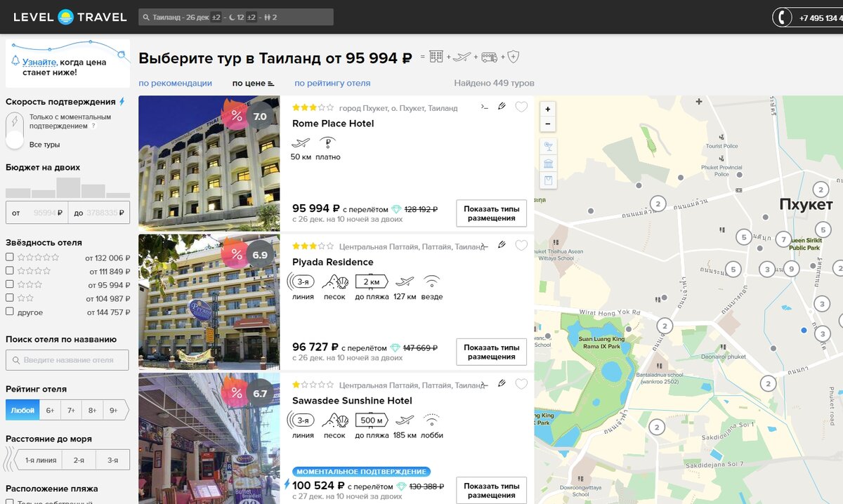The width and height of the screenshot is (843, 504).
Task: Click the minimum budget 'от' field
Action: 37,213
